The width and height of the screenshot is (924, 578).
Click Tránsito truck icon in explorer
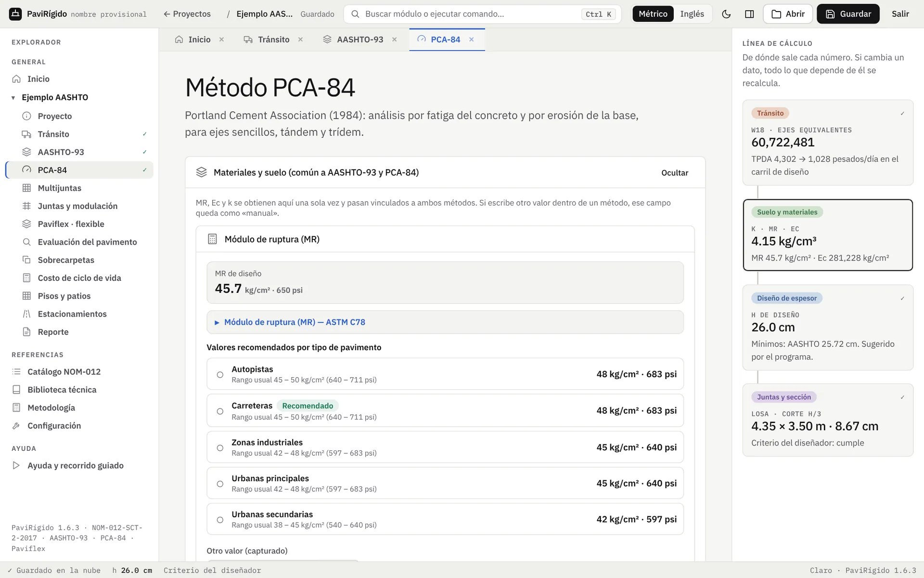[x=26, y=134]
